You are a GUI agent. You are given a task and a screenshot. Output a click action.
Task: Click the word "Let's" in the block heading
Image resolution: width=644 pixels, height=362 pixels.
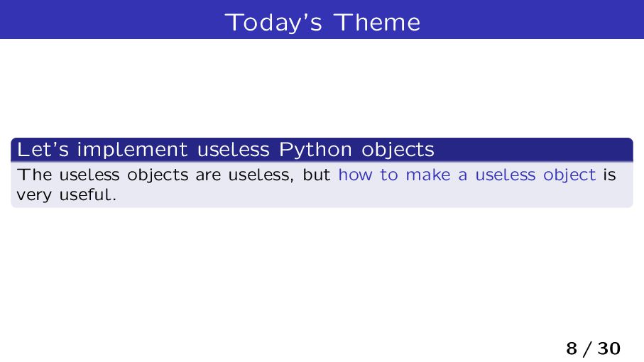[43, 149]
